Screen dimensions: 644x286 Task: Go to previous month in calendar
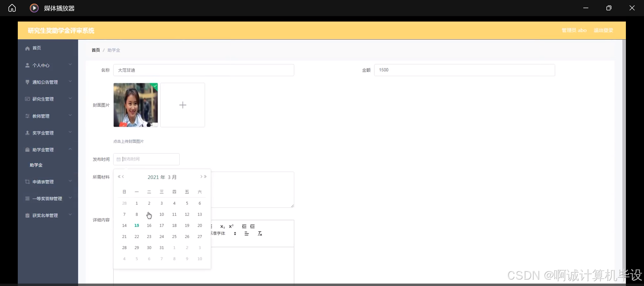pyautogui.click(x=123, y=177)
